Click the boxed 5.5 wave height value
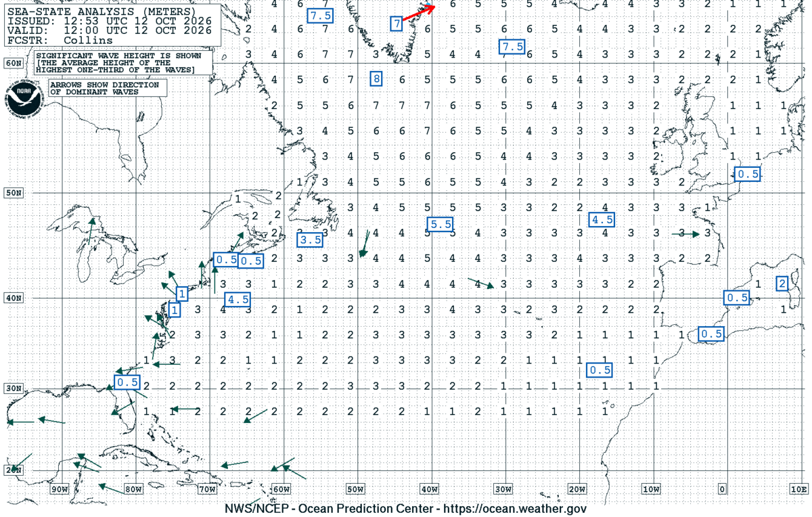Screen dimensions: 812x517 click(x=441, y=224)
